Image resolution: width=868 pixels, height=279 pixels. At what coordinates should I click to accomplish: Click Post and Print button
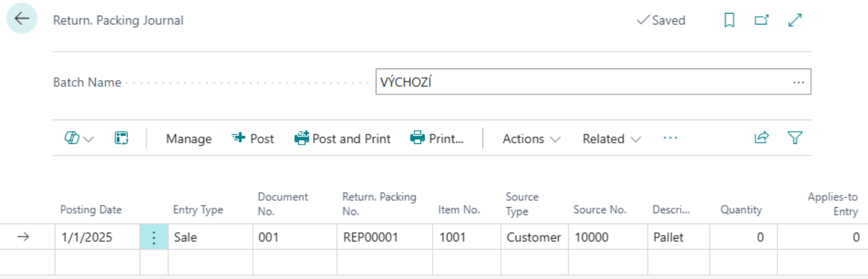(x=342, y=138)
